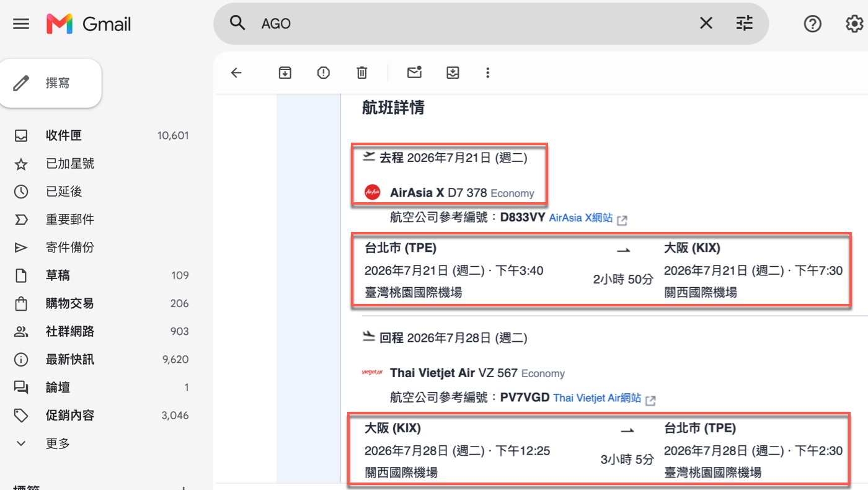The height and width of the screenshot is (490, 868).
Task: Click flight number VZ 567
Action: point(498,373)
